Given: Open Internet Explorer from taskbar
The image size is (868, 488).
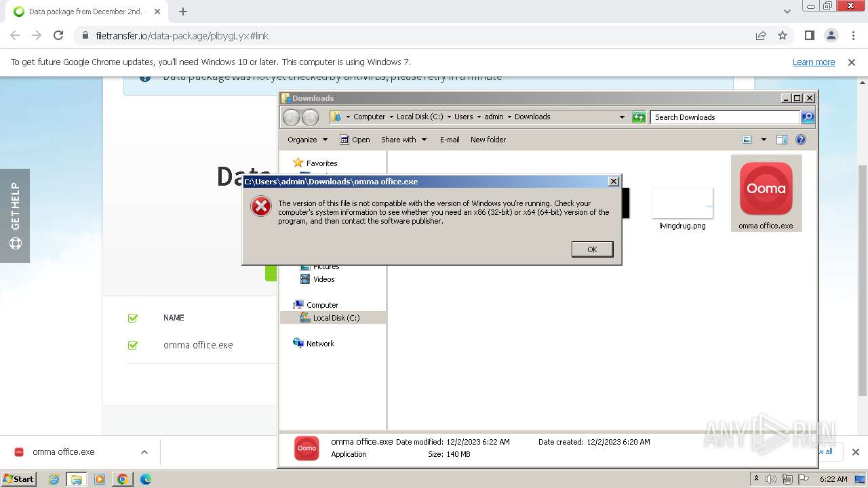Looking at the screenshot, I should (54, 479).
